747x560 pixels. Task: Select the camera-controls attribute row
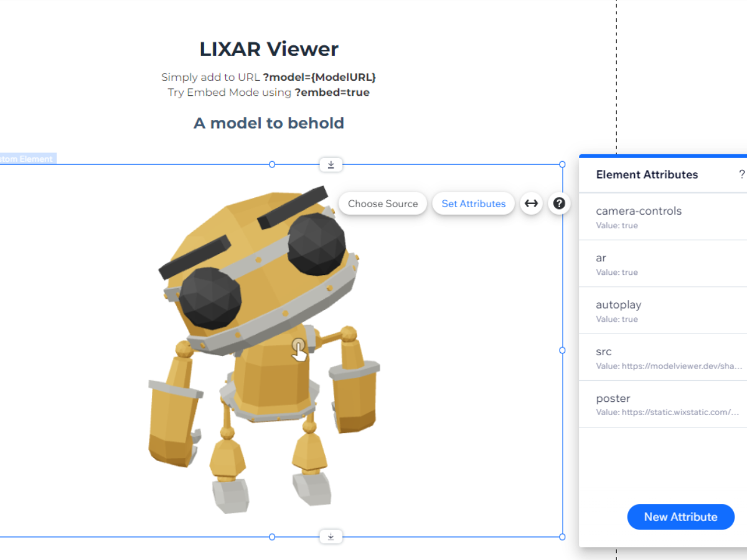[663, 217]
